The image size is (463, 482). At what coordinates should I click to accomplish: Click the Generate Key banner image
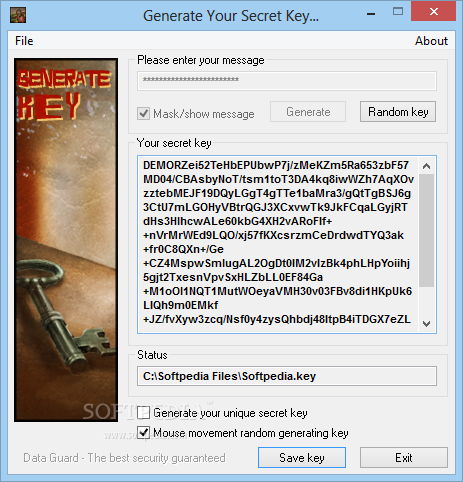tap(66, 240)
